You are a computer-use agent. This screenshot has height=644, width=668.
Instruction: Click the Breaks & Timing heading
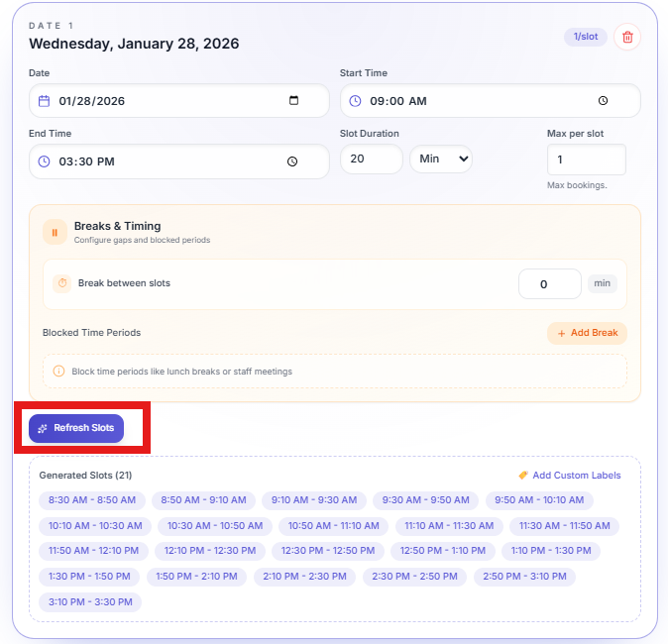(x=118, y=226)
